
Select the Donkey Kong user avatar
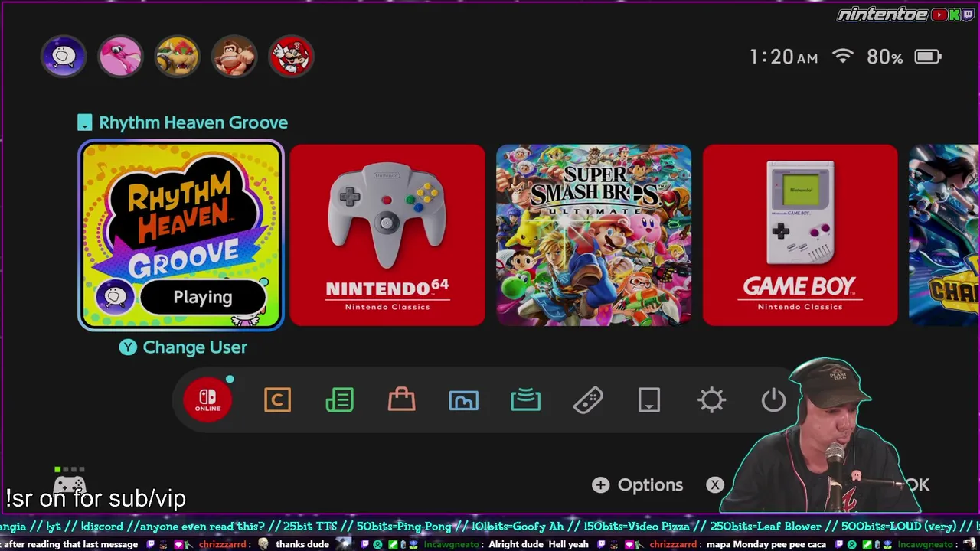pos(234,56)
